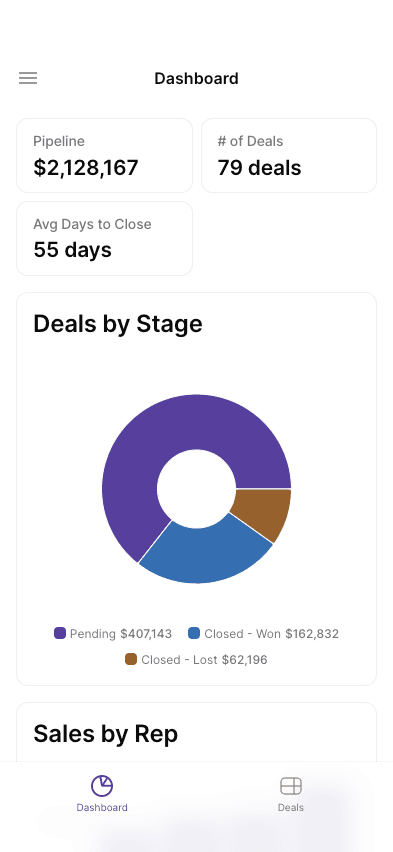
Task: Click the Closed - Lost $62,196 legend text
Action: (x=204, y=660)
